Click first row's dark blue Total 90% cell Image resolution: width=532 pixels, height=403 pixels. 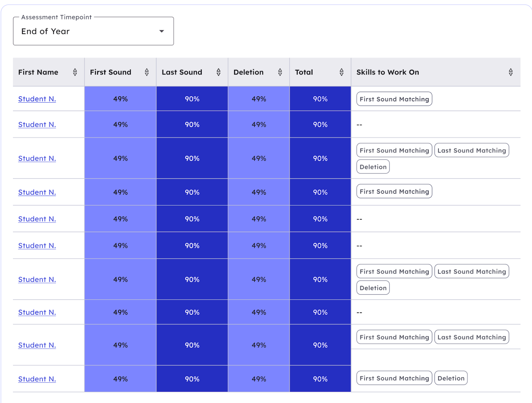[x=320, y=99]
